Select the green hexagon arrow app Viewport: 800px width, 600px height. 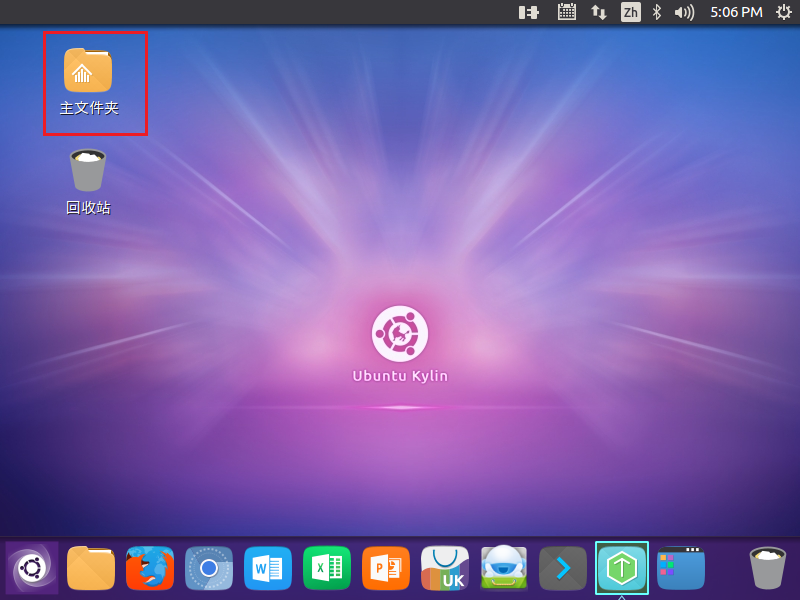(622, 568)
